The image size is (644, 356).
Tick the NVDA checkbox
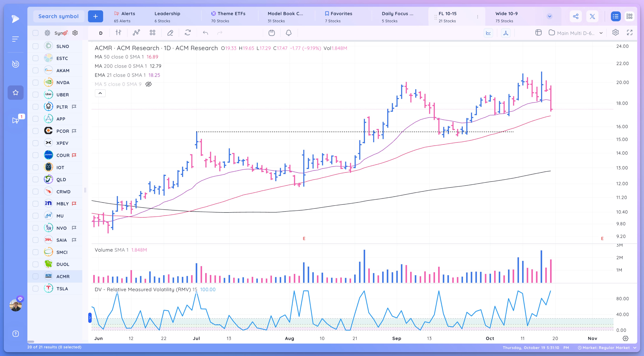pyautogui.click(x=35, y=83)
